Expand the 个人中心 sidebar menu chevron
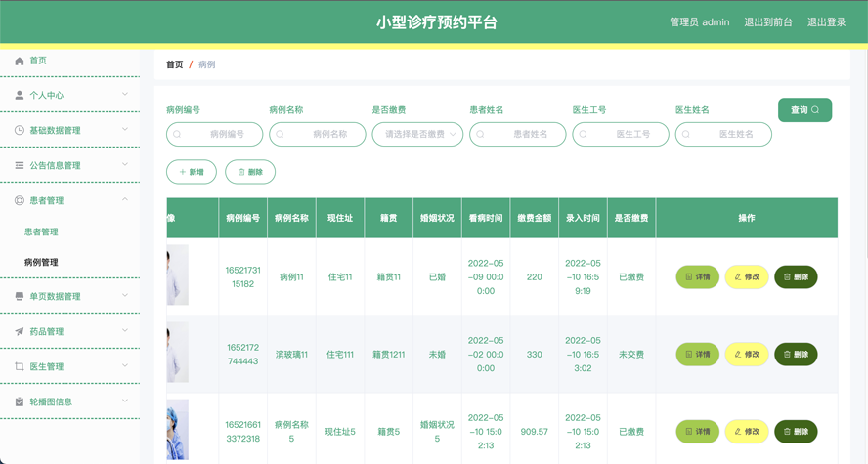This screenshot has height=464, width=868. coord(125,94)
